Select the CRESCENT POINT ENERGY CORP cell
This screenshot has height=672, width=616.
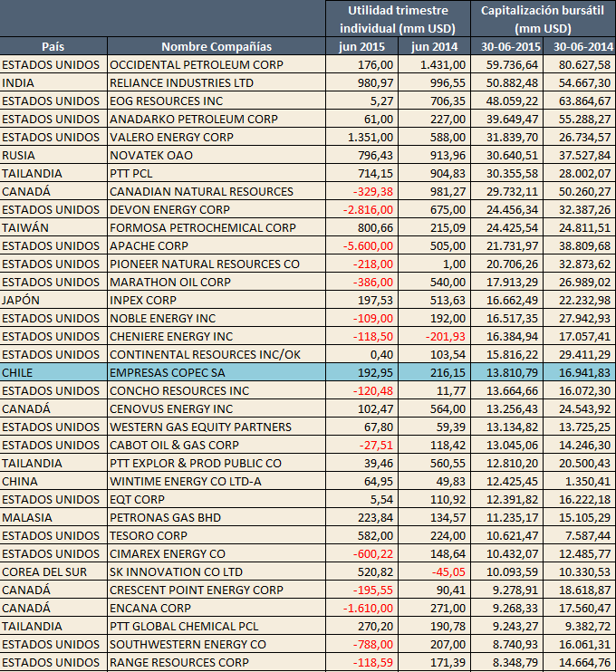tap(217, 590)
